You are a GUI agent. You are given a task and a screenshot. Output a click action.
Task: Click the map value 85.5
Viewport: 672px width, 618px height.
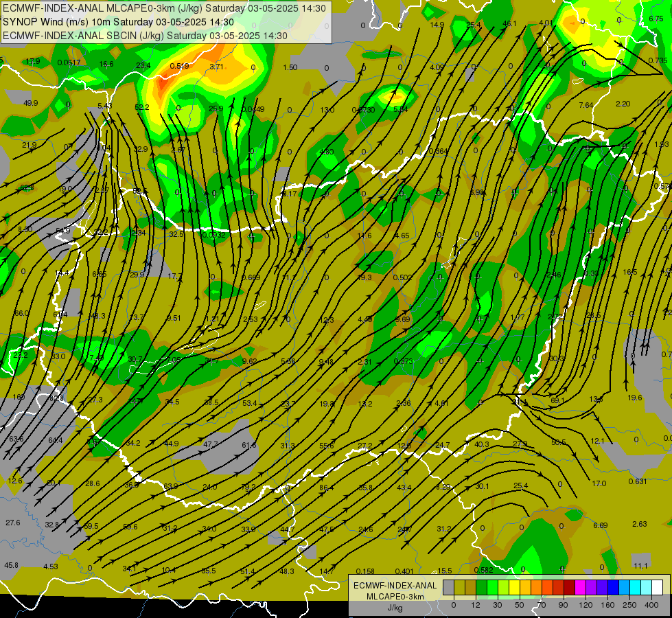tap(208, 571)
